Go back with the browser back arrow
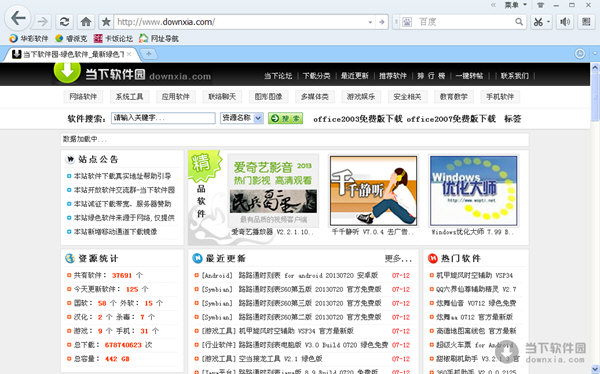This screenshot has height=374, width=600. [x=18, y=18]
